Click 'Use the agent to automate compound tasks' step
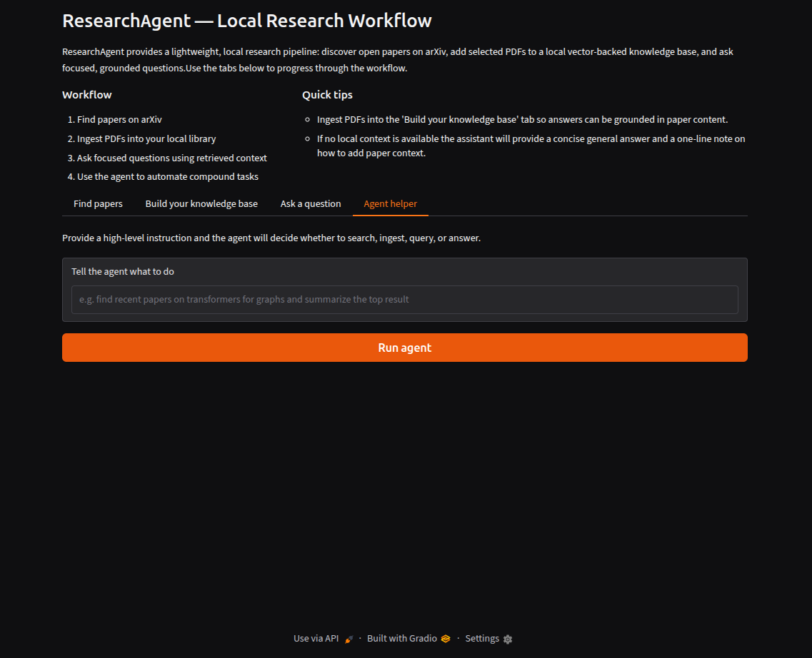812x658 pixels. tap(168, 176)
